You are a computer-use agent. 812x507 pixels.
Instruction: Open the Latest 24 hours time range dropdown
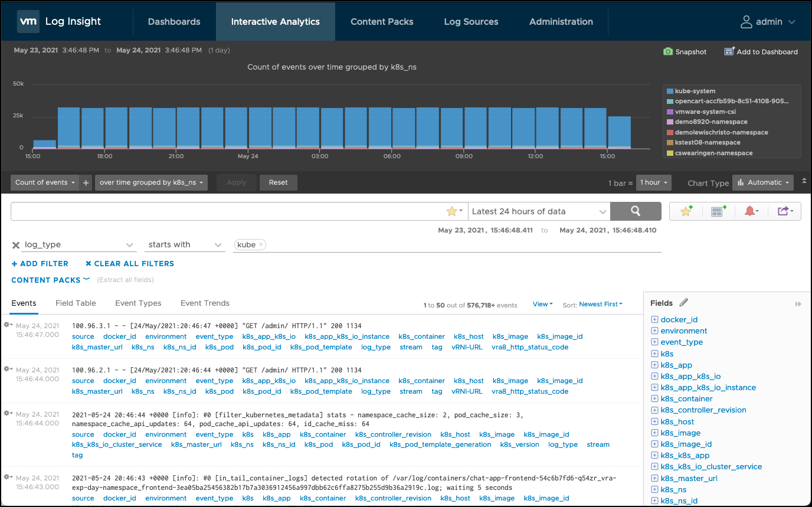click(x=539, y=211)
